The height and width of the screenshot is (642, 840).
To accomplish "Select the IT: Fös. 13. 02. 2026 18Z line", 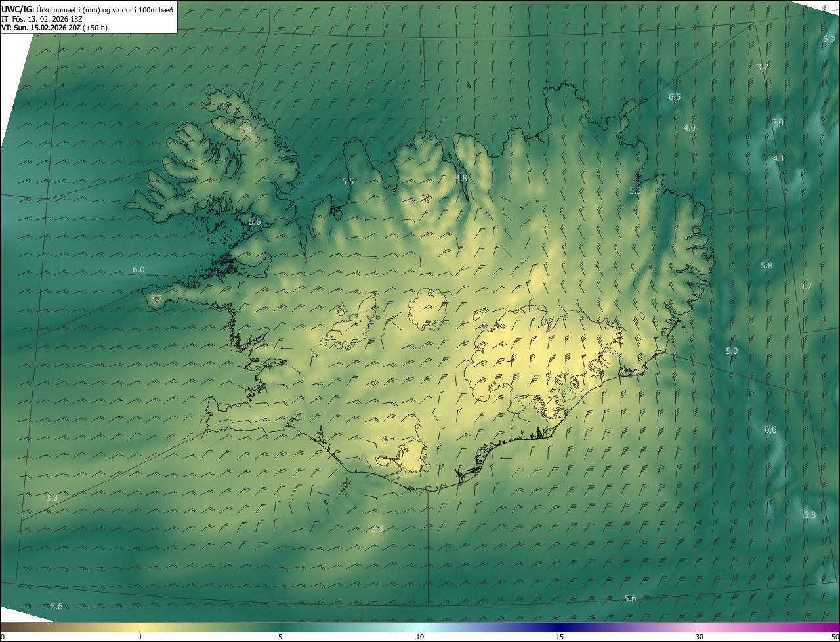I will [41, 18].
